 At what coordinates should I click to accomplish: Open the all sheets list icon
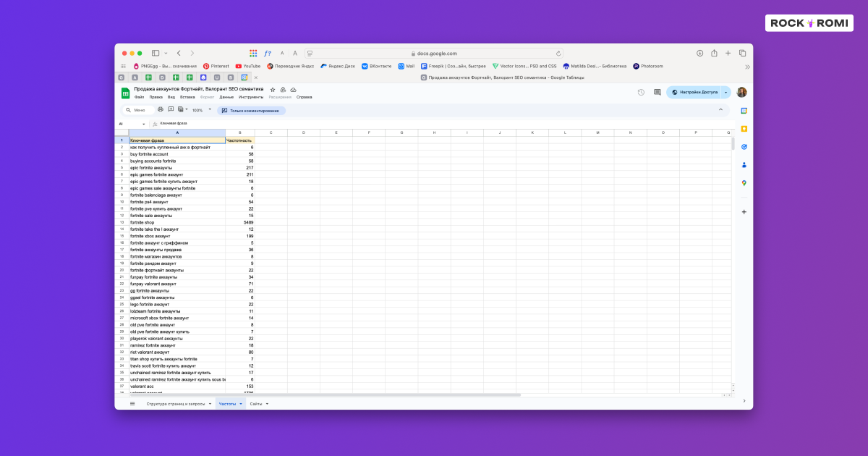132,403
